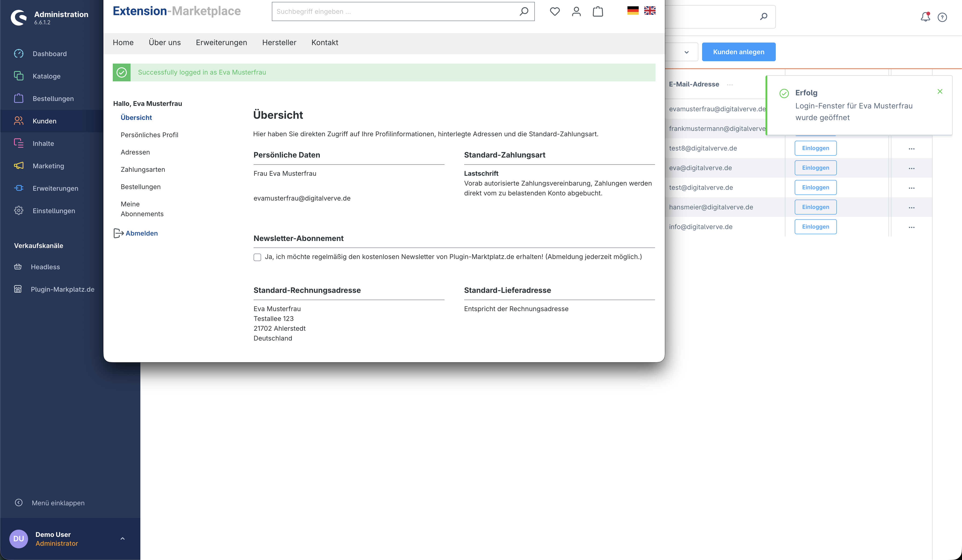Open the Erweiterungen storefront menu item
The image size is (962, 560).
pyautogui.click(x=221, y=42)
